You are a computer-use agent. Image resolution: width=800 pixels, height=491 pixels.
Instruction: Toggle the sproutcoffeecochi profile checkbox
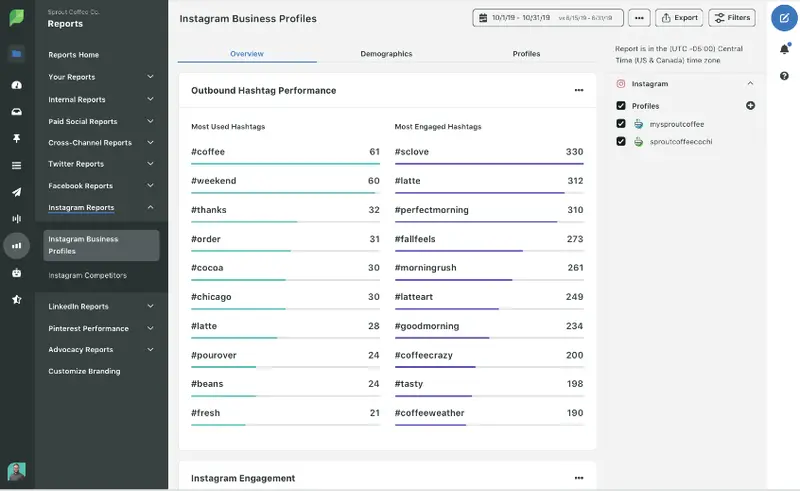click(621, 142)
